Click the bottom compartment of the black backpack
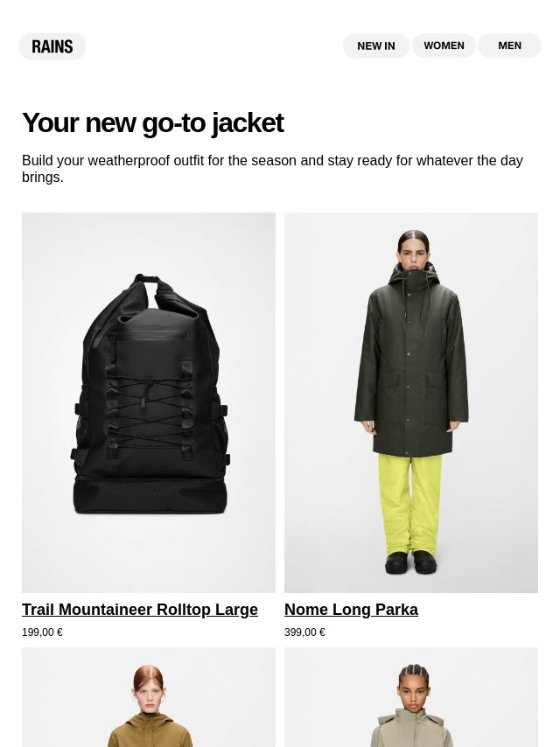The width and height of the screenshot is (560, 747). click(x=150, y=494)
